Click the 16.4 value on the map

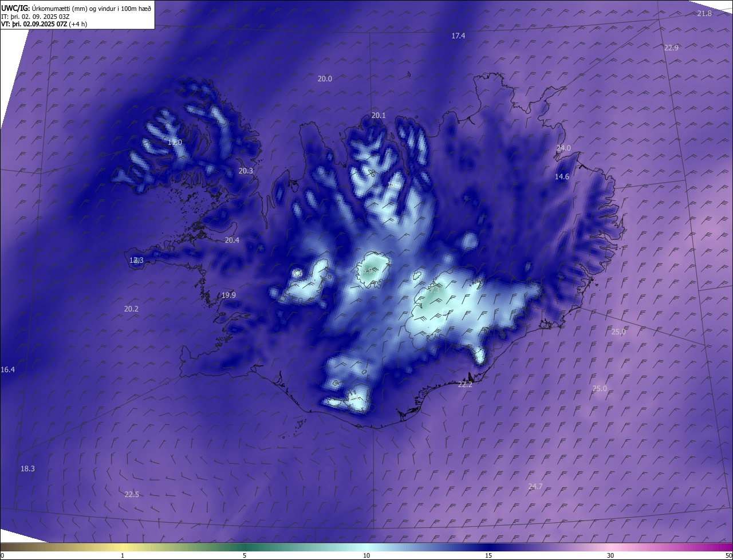coord(7,370)
